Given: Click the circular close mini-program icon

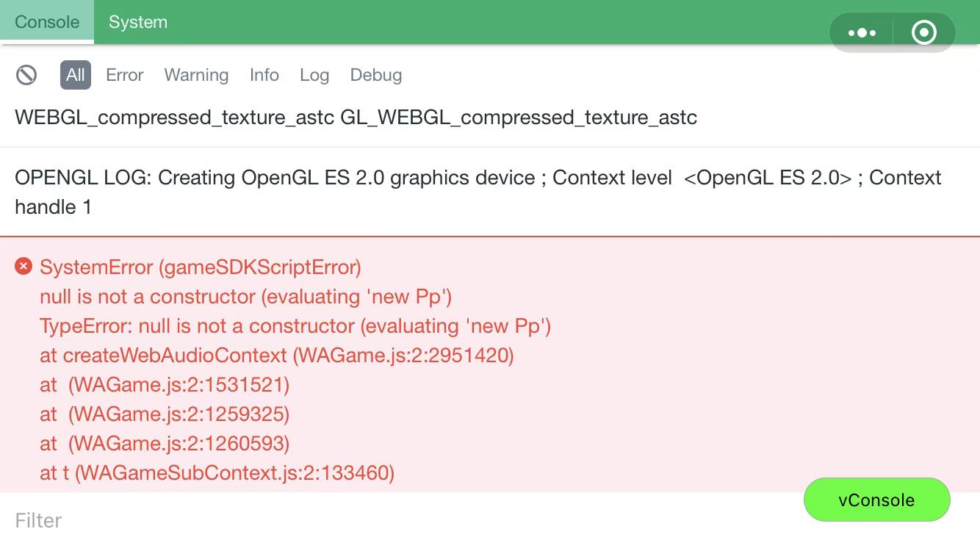Looking at the screenshot, I should pos(923,33).
